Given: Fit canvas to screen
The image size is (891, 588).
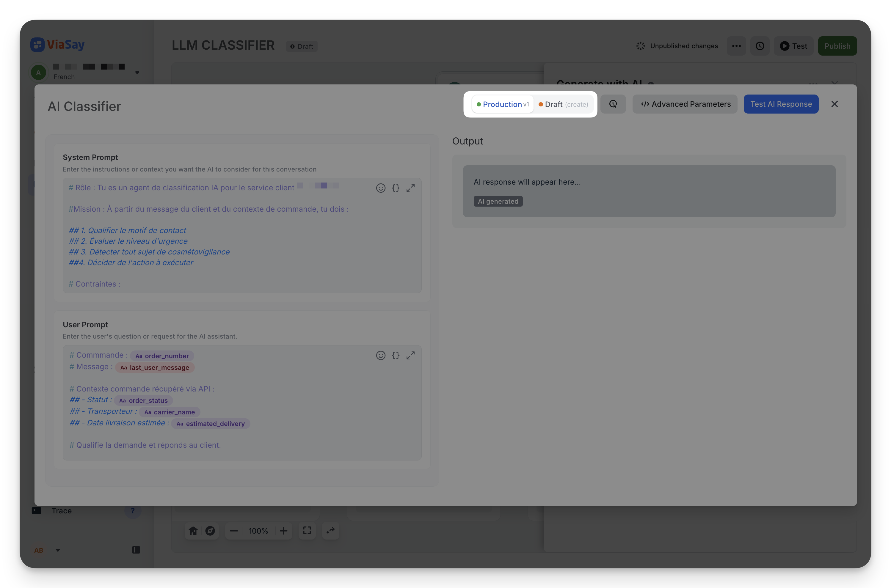Looking at the screenshot, I should (307, 530).
